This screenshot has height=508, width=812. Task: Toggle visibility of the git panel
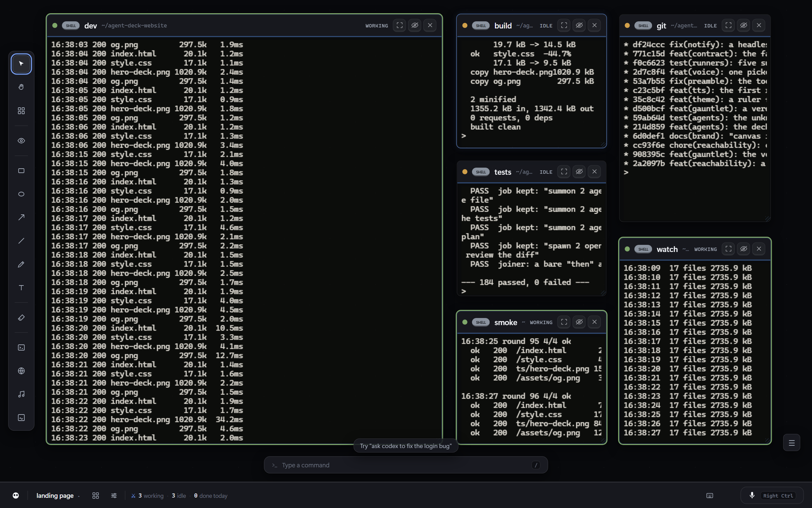pos(744,25)
